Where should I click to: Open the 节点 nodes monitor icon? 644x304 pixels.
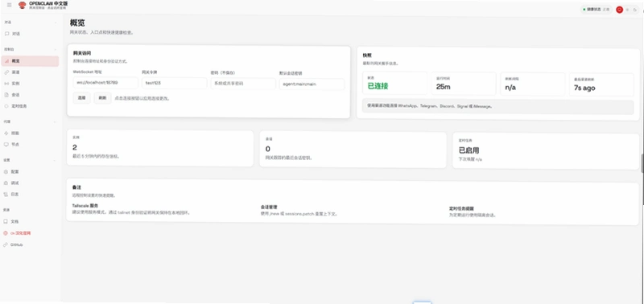6,145
